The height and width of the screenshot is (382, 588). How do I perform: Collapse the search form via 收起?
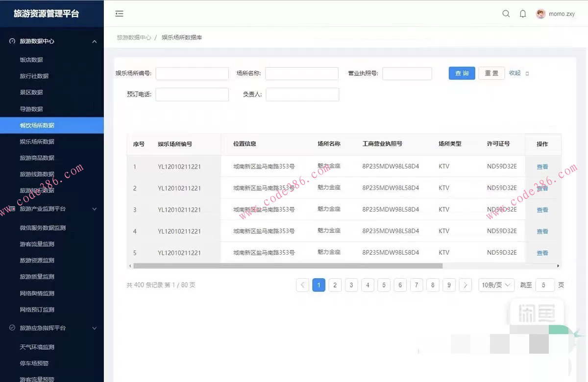tap(514, 73)
